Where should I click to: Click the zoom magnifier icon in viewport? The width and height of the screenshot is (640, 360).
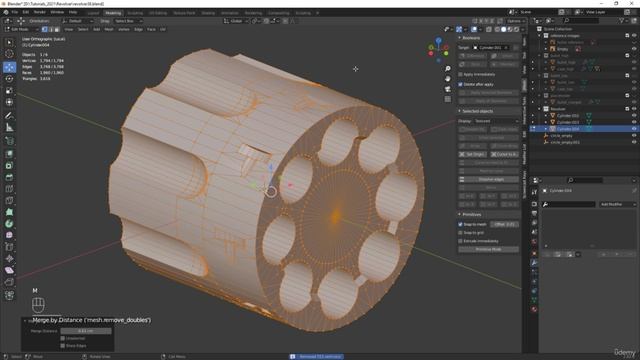tap(448, 69)
